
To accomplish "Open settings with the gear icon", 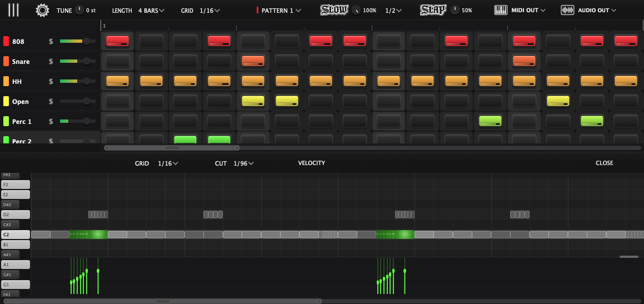I will click(x=42, y=10).
